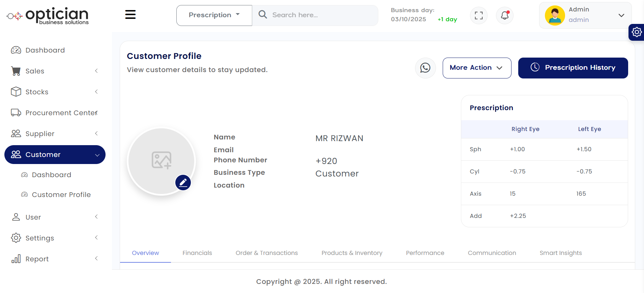Screen dimensions: 644x293
Task: Click the Admin user avatar
Action: [x=555, y=15]
